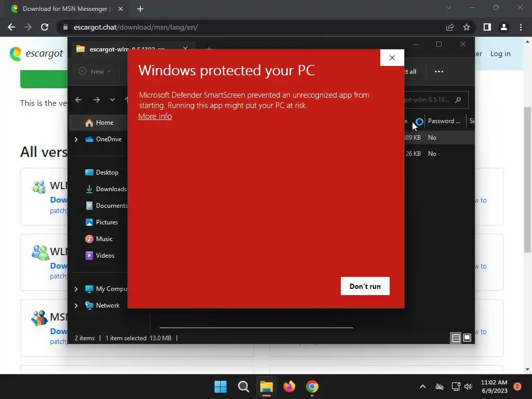The width and height of the screenshot is (532, 399).
Task: Bookmark this page with star icon
Action: coord(467,27)
